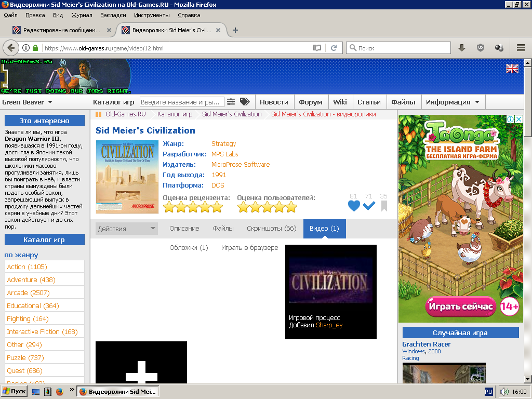Screen dimensions: 532x399
Task: Open uploader Sharp_ey profile link
Action: (x=329, y=325)
